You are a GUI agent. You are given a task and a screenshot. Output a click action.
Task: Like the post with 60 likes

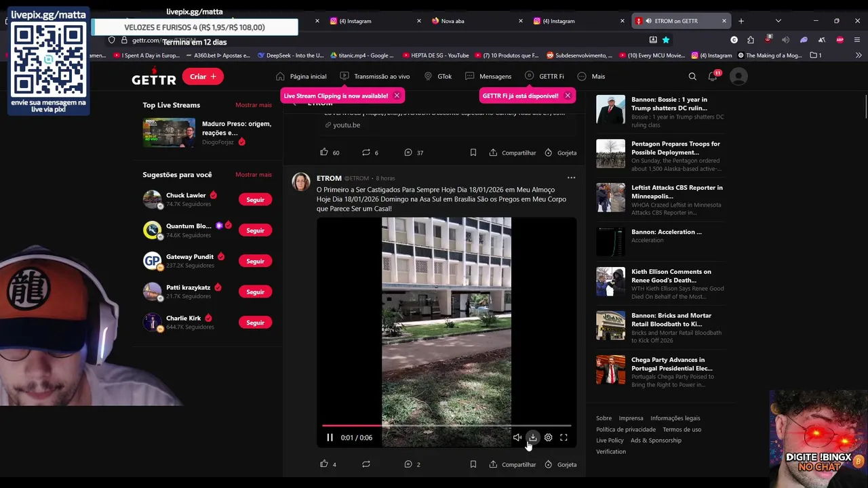pos(324,152)
